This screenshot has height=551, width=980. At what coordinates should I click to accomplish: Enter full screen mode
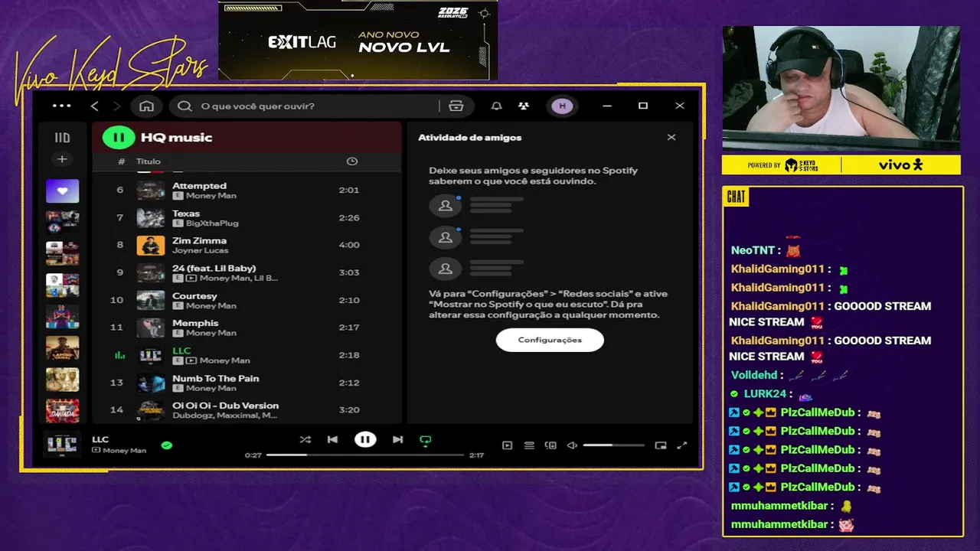682,445
